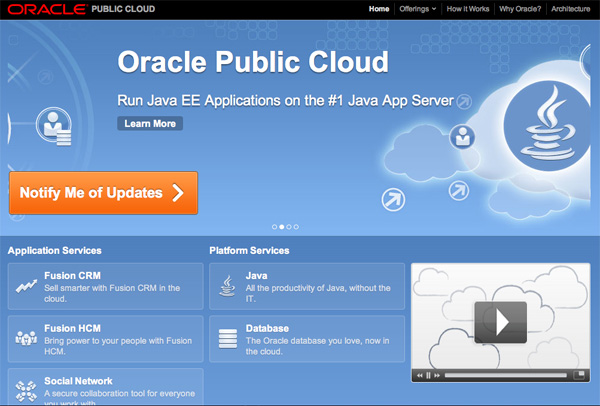Select the second carousel dot
The width and height of the screenshot is (600, 406).
tap(282, 227)
